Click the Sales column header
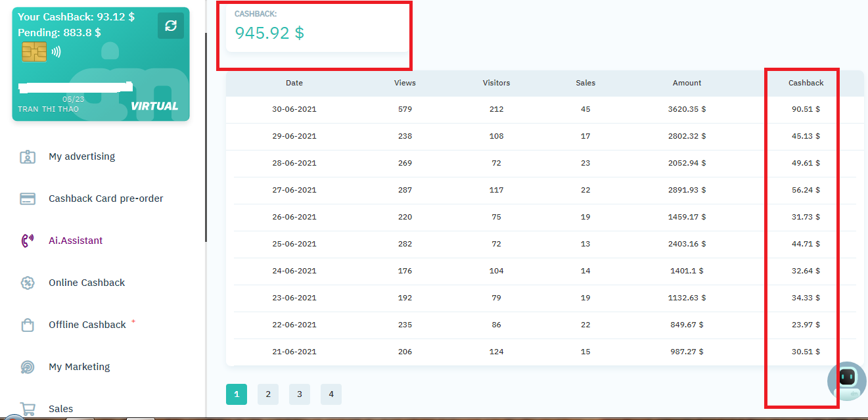The width and height of the screenshot is (868, 420). click(585, 83)
